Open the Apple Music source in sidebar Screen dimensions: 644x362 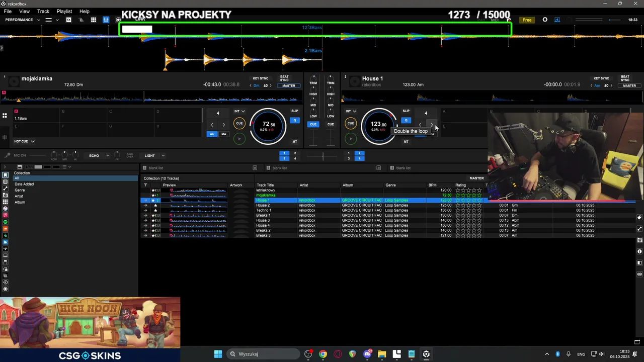point(6,215)
